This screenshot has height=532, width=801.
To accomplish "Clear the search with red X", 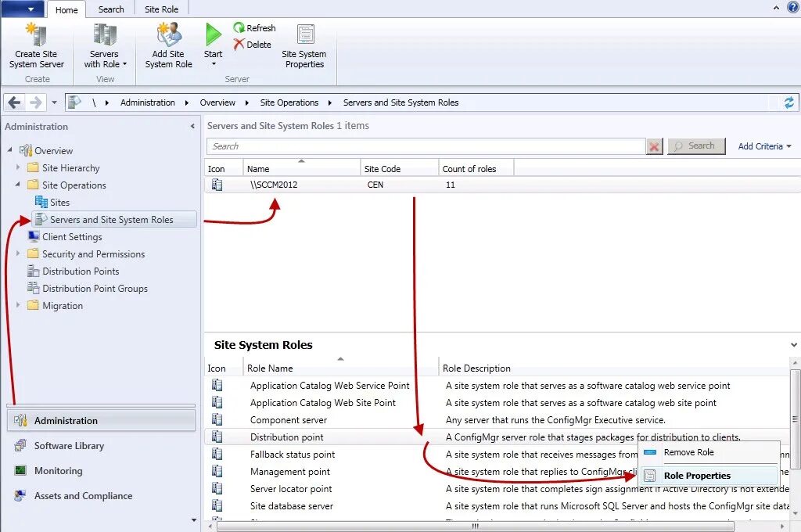I will [654, 146].
